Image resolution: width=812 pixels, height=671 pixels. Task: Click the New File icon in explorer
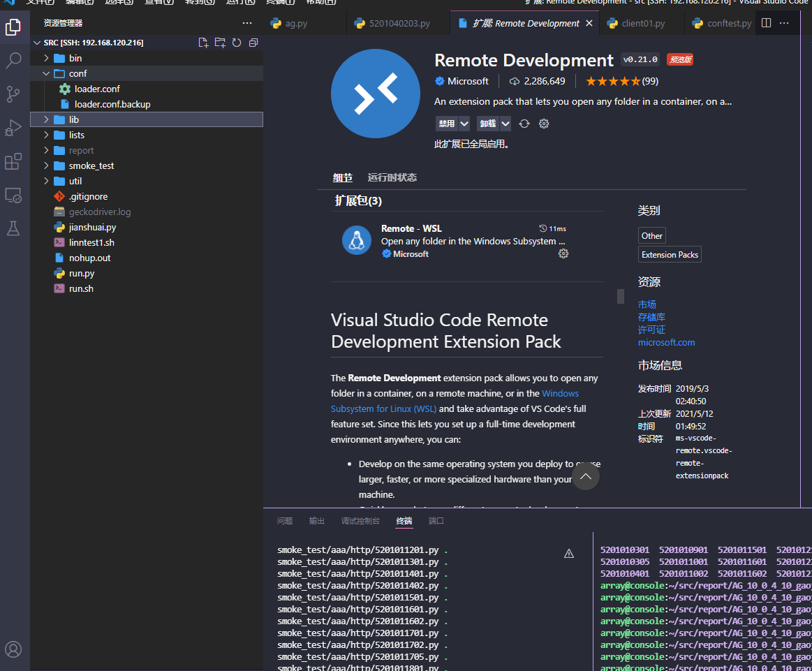(x=203, y=43)
